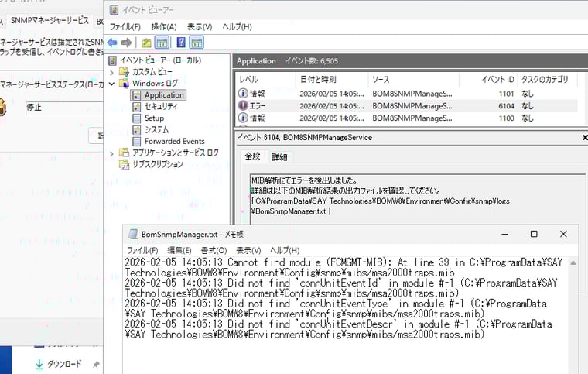Click the Cannot find module (FCMGMT-MIB) log line
This screenshot has height=374, width=588.
tap(344, 267)
